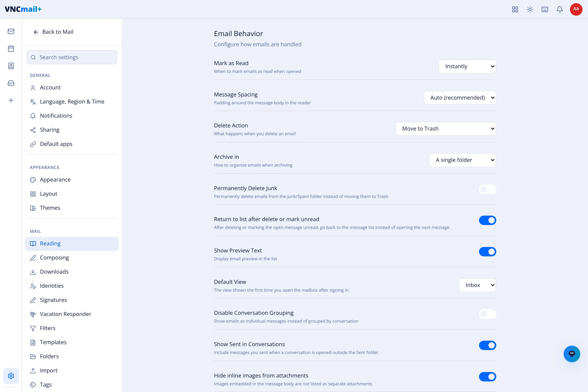This screenshot has height=392, width=588.
Task: Open Appearance settings page
Action: (72, 180)
